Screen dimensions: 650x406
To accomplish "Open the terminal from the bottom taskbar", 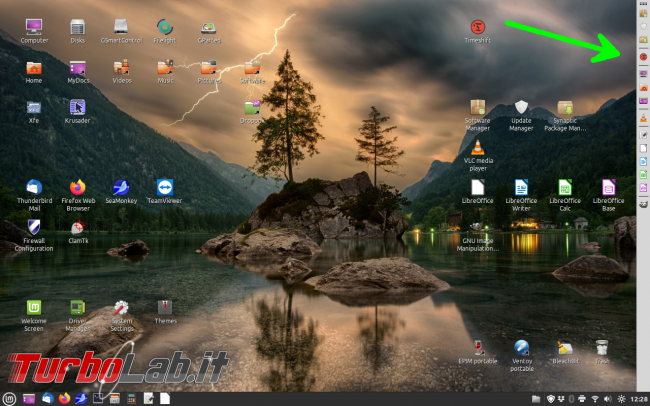I will click(x=98, y=399).
